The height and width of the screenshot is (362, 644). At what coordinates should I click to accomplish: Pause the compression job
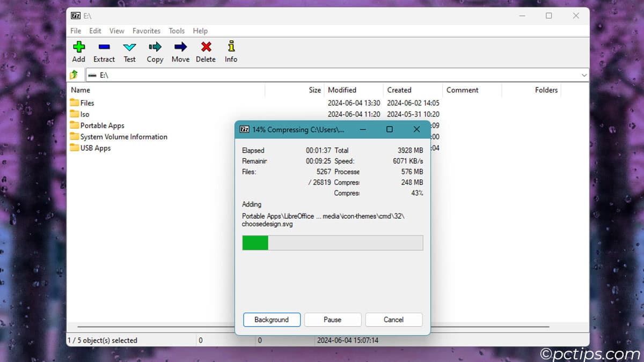pos(333,320)
